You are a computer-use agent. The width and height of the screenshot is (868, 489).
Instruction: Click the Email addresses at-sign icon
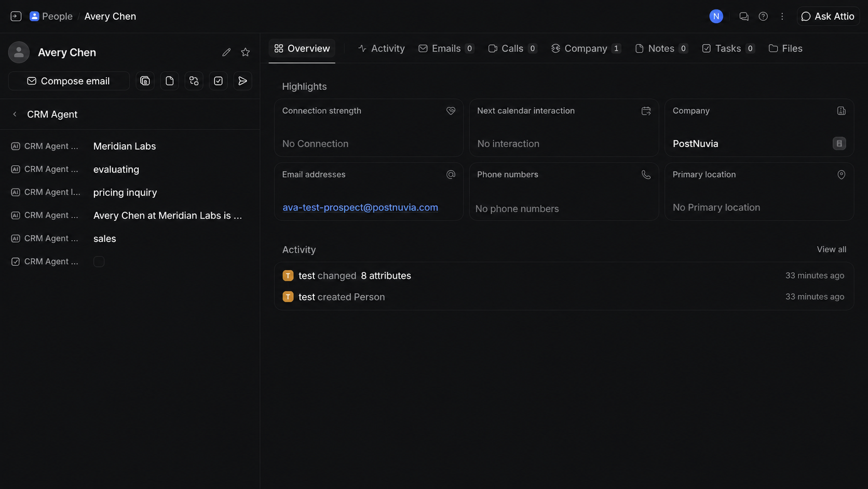point(451,175)
